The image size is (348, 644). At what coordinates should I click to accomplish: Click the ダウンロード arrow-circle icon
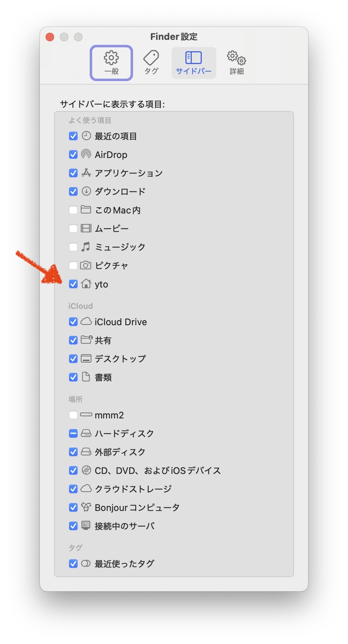[86, 191]
